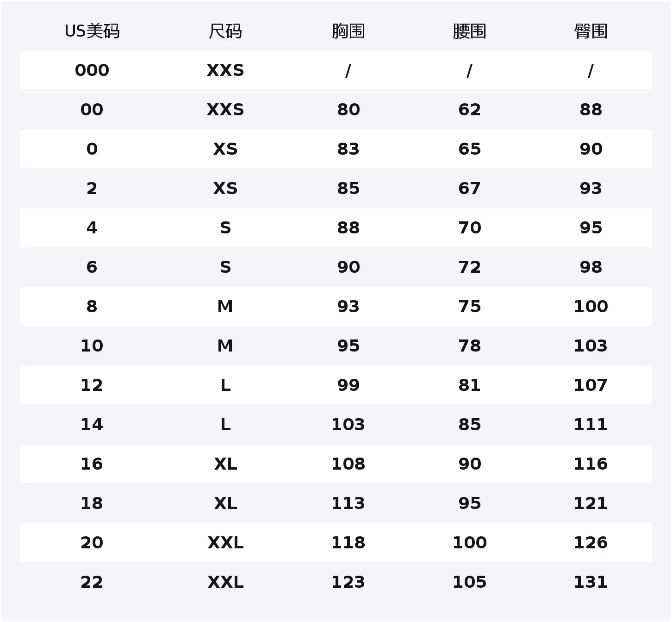This screenshot has height=622, width=672.
Task: Select hip value 131 in last row
Action: click(x=591, y=582)
